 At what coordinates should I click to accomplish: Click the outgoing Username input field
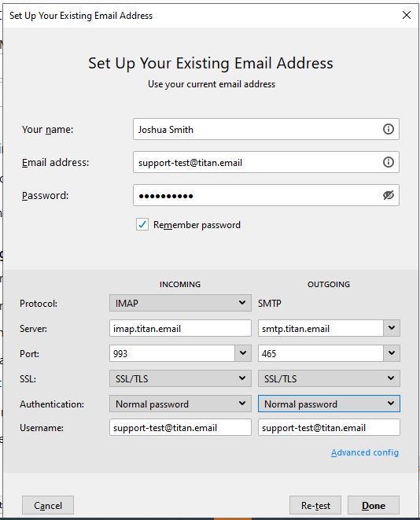coord(329,427)
